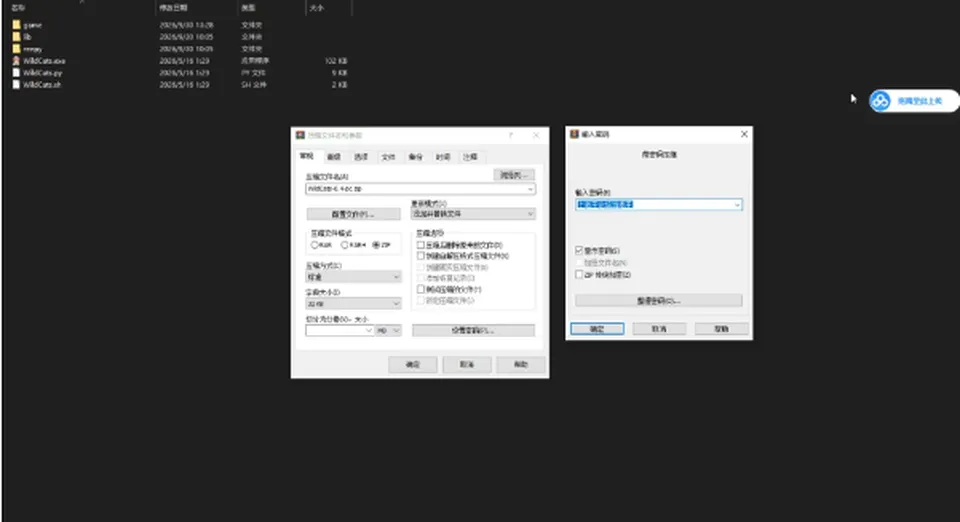
Task: Click the Profiles (配置文件) button
Action: (353, 214)
